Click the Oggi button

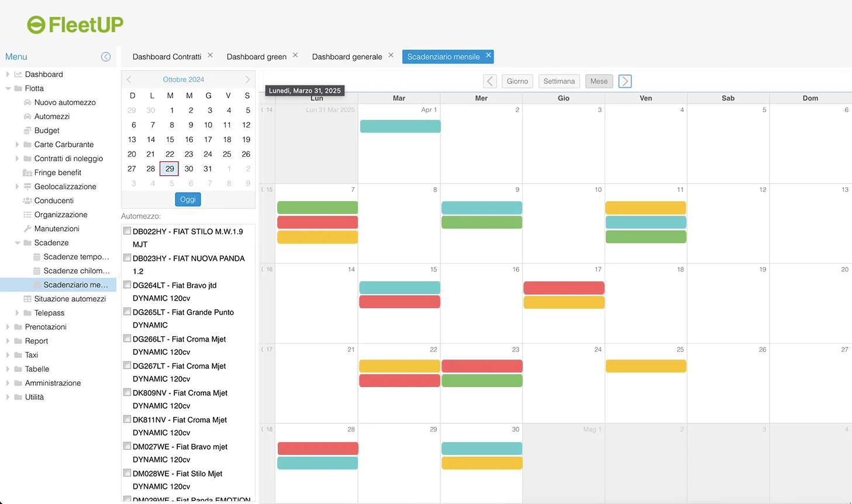pos(188,199)
